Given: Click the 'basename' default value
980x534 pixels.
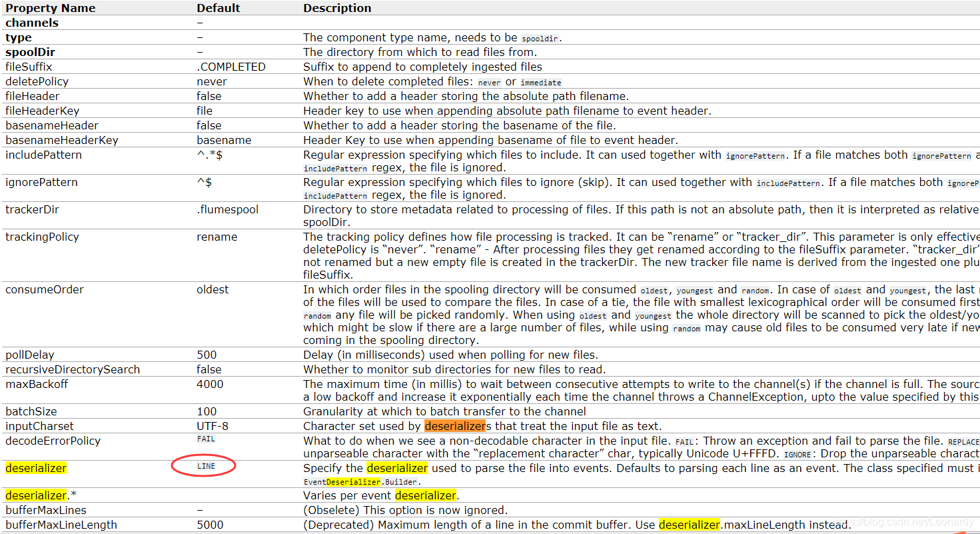Looking at the screenshot, I should (224, 140).
